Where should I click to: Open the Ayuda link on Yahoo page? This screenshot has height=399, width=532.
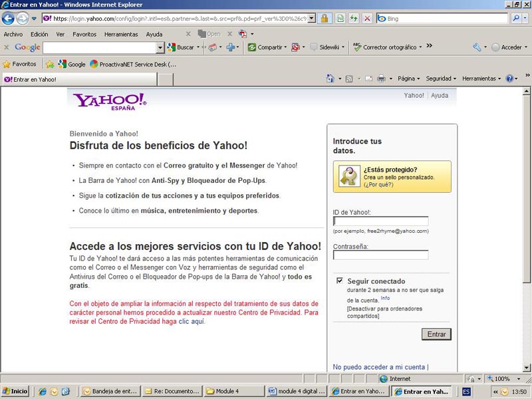point(440,96)
